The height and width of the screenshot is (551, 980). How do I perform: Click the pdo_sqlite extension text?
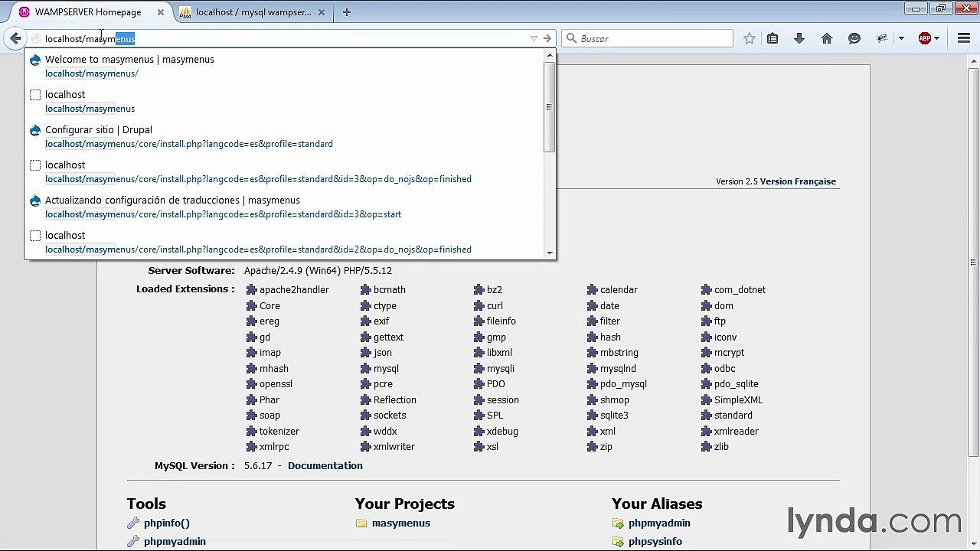click(736, 384)
